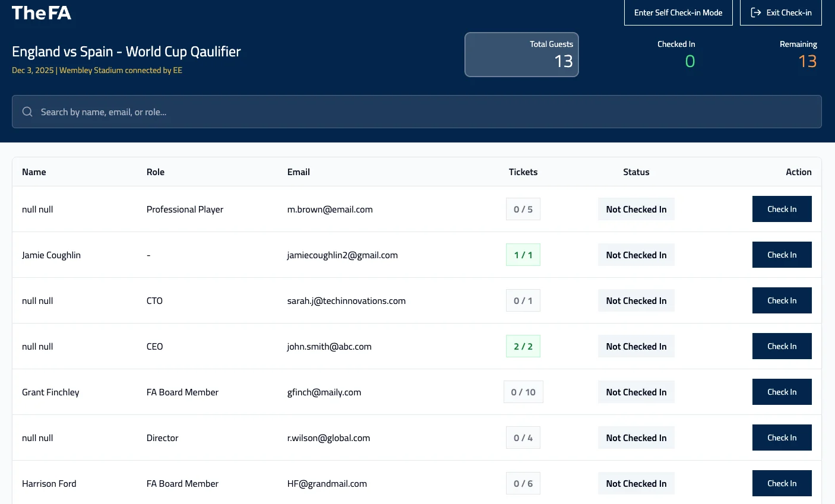835x504 pixels.
Task: Click the CEO role cell
Action: click(x=154, y=347)
